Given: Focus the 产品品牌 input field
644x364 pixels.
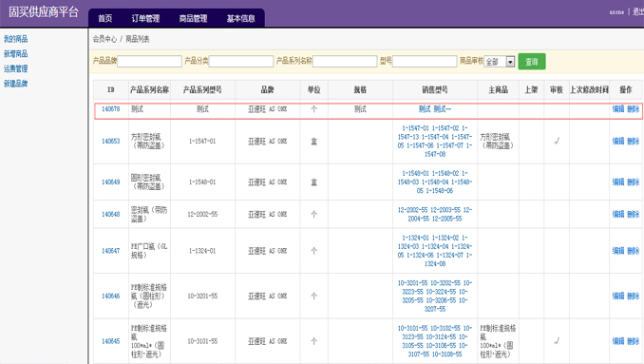Looking at the screenshot, I should tap(149, 61).
